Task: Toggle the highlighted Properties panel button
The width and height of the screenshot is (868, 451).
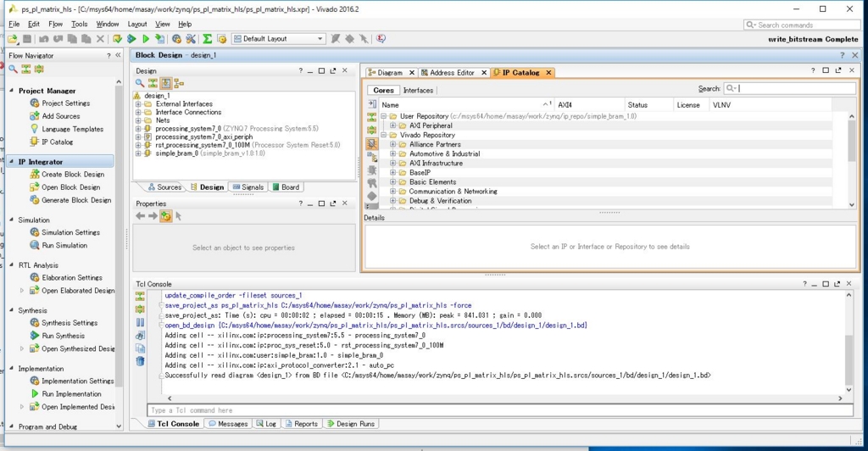Action: 165,216
